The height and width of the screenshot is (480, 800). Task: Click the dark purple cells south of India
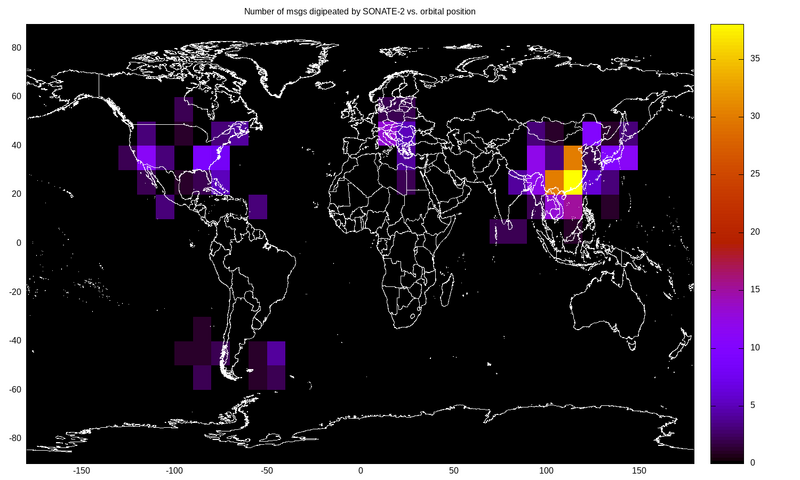pos(508,231)
